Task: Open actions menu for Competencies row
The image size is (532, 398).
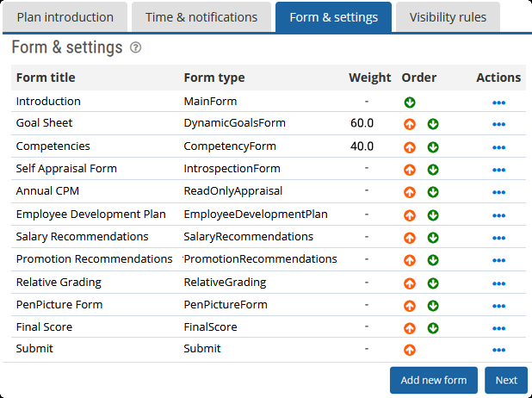Action: click(498, 147)
